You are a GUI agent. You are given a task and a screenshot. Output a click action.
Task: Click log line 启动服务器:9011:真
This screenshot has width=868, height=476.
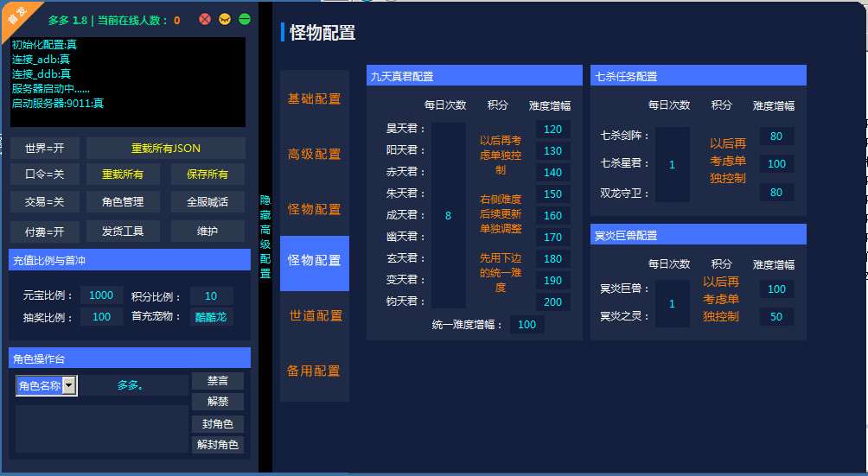(58, 104)
